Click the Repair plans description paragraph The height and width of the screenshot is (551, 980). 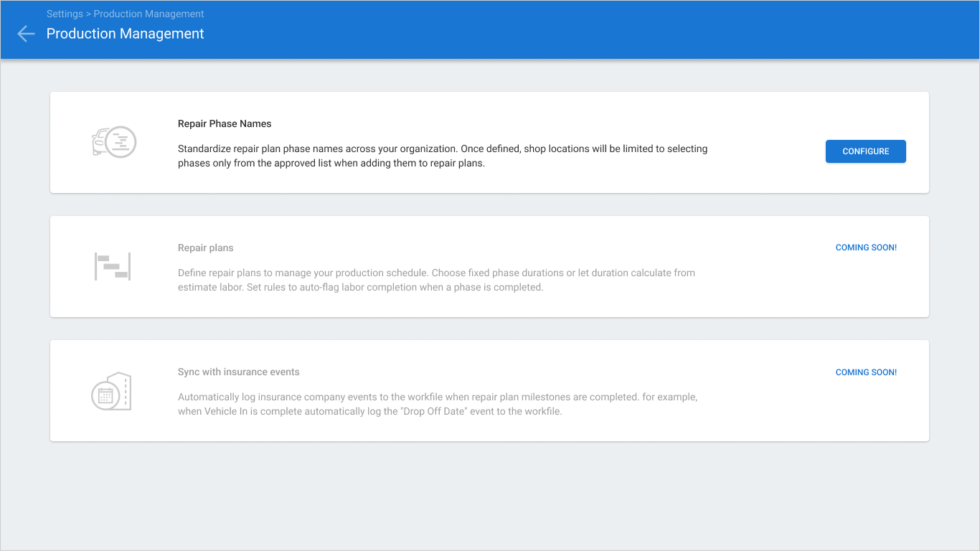(436, 280)
